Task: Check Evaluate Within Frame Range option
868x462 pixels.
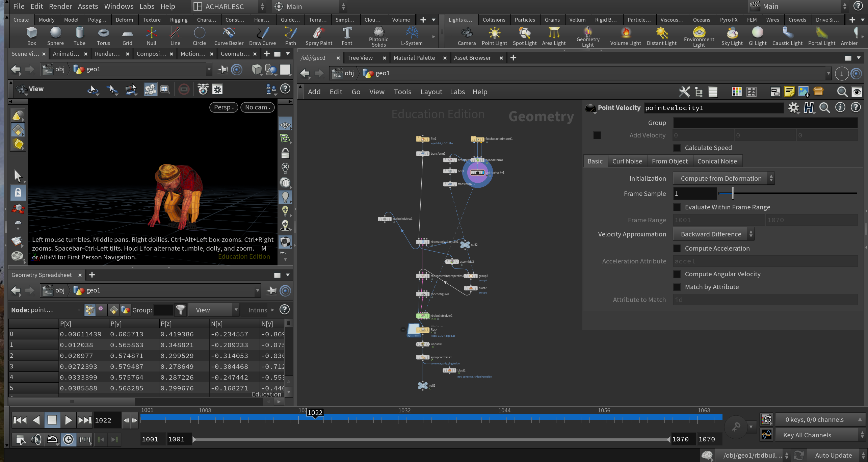Action: pyautogui.click(x=677, y=207)
